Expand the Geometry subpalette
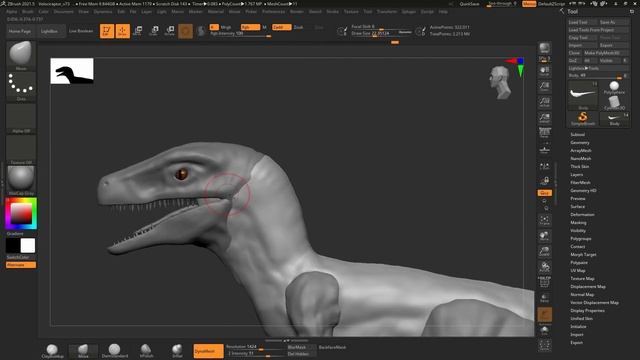 tap(580, 143)
